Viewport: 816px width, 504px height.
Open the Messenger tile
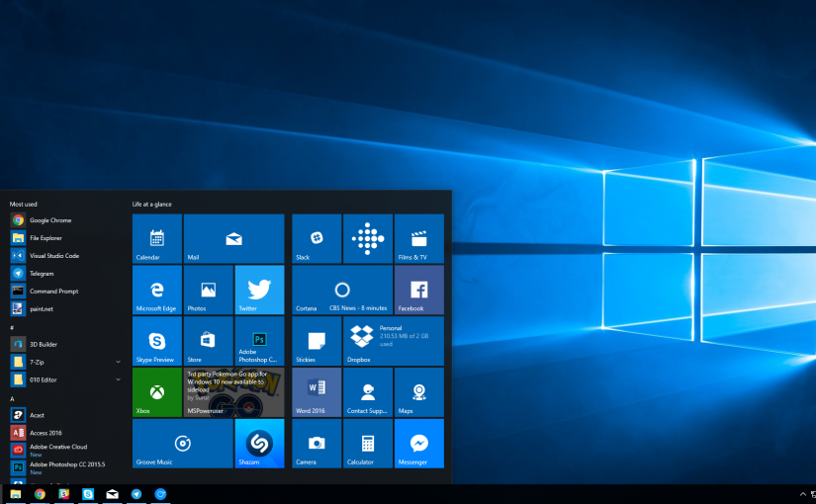coord(418,443)
